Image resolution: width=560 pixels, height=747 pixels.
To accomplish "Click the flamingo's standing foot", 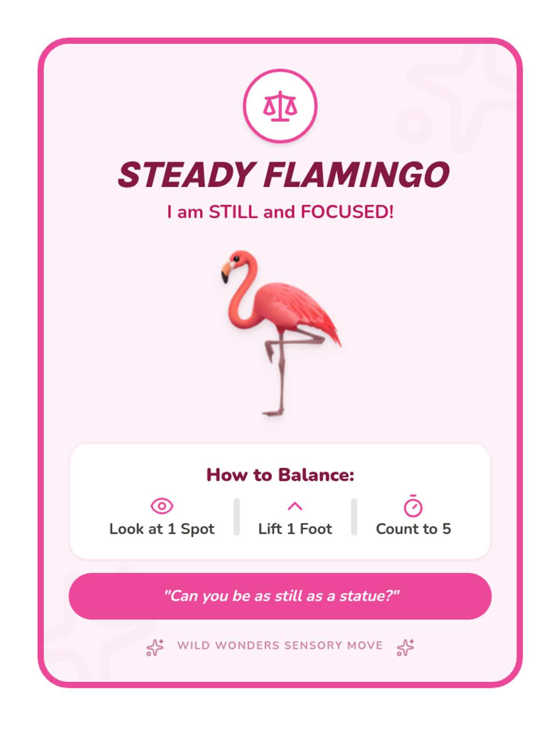I will tap(273, 412).
